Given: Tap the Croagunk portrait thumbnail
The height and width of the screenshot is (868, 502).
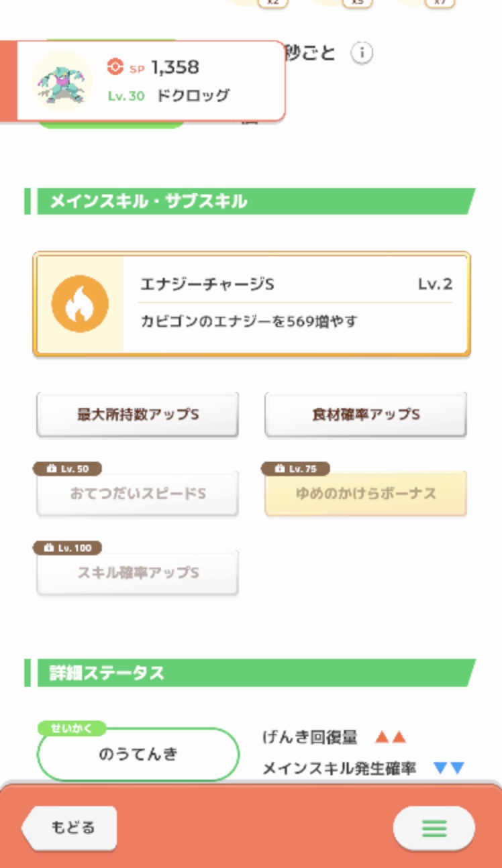Looking at the screenshot, I should [62, 80].
